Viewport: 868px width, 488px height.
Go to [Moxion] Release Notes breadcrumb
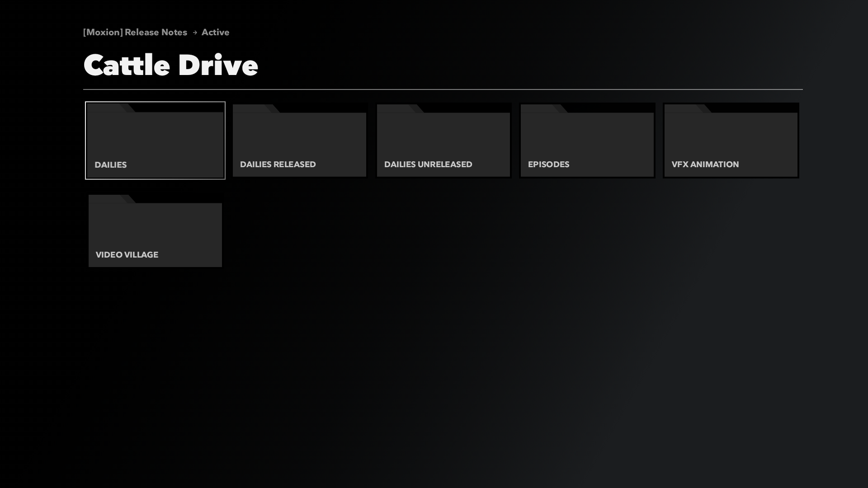point(135,32)
